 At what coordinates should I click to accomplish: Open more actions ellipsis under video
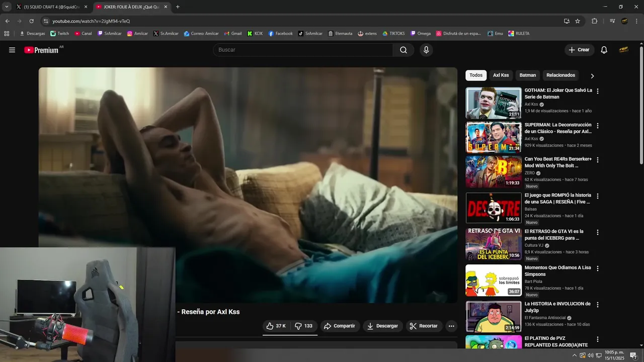coord(451,326)
